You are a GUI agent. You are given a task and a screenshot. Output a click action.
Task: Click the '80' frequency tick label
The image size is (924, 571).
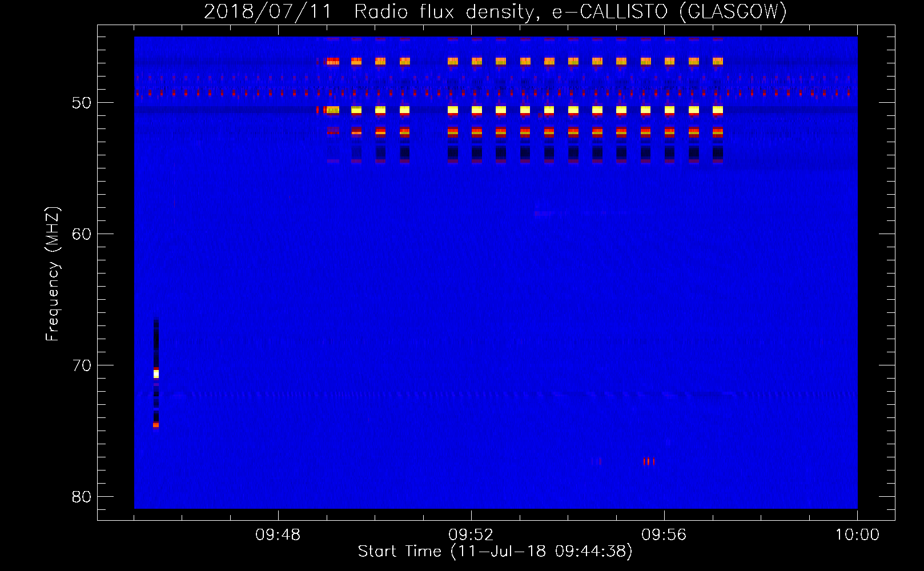tap(82, 497)
